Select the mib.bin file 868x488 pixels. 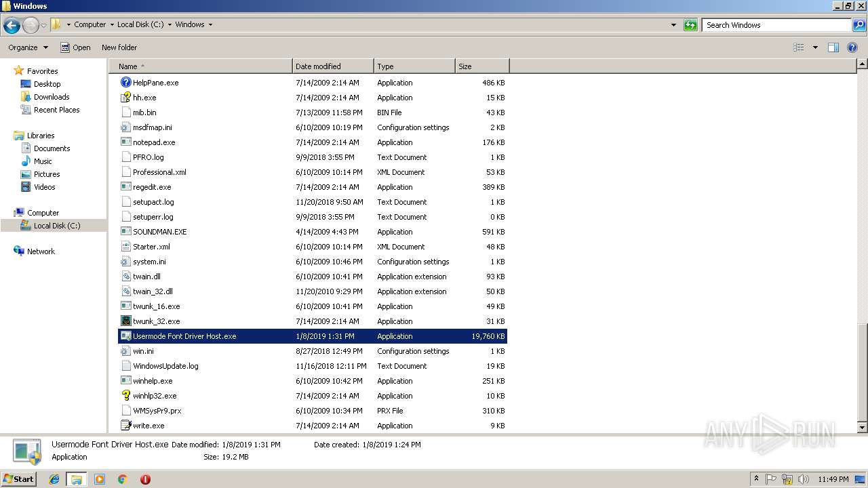point(144,113)
